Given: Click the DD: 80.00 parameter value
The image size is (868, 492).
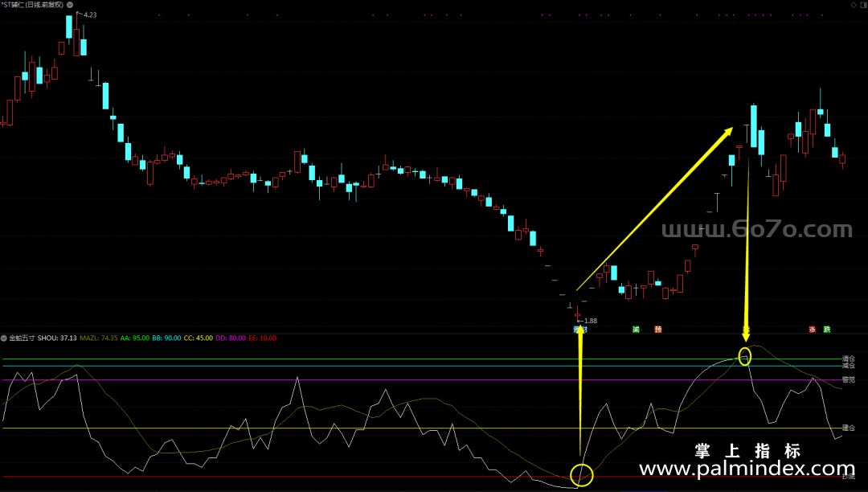Looking at the screenshot, I should (x=231, y=338).
